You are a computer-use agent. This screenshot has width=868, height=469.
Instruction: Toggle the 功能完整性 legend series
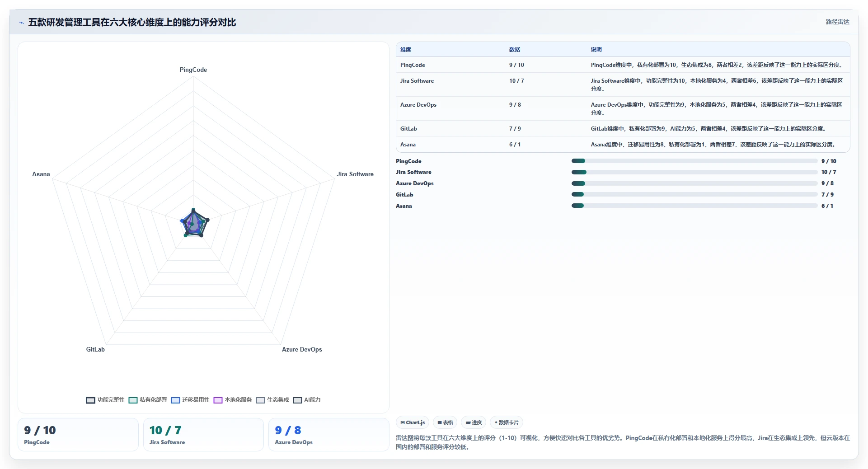[x=105, y=400]
